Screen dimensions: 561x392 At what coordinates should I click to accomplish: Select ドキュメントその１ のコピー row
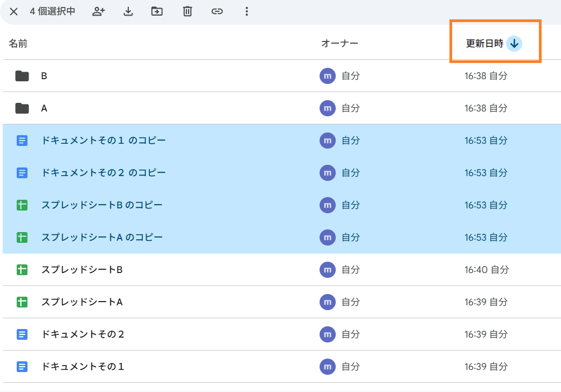click(x=103, y=141)
